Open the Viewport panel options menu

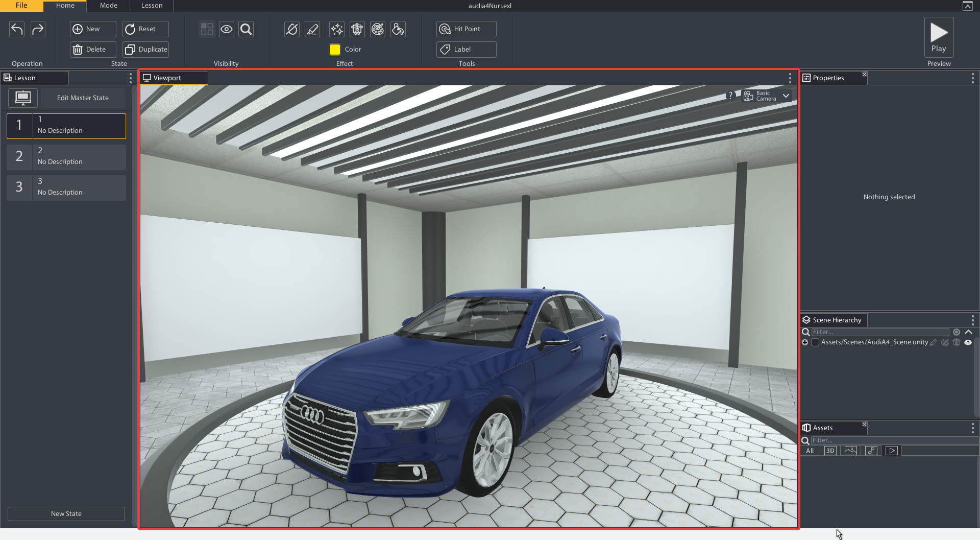(790, 78)
